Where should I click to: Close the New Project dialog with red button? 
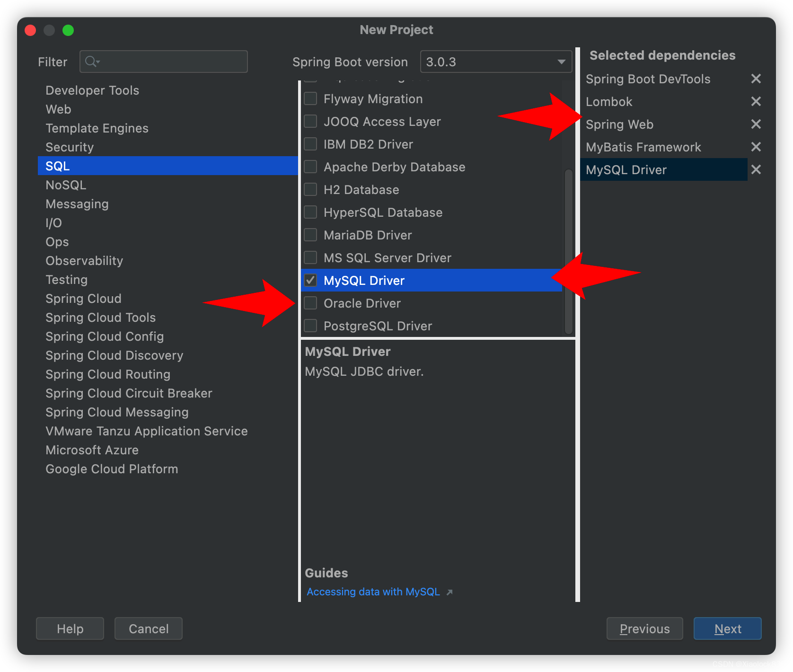coord(30,30)
